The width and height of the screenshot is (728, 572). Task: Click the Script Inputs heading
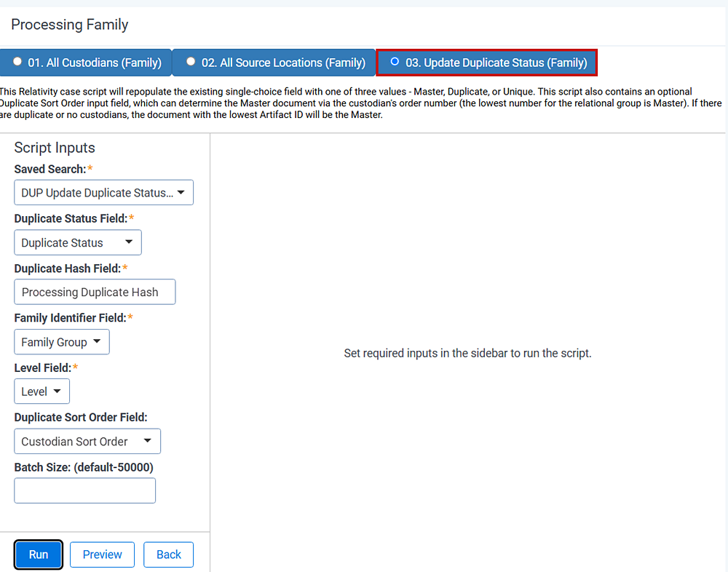click(55, 148)
